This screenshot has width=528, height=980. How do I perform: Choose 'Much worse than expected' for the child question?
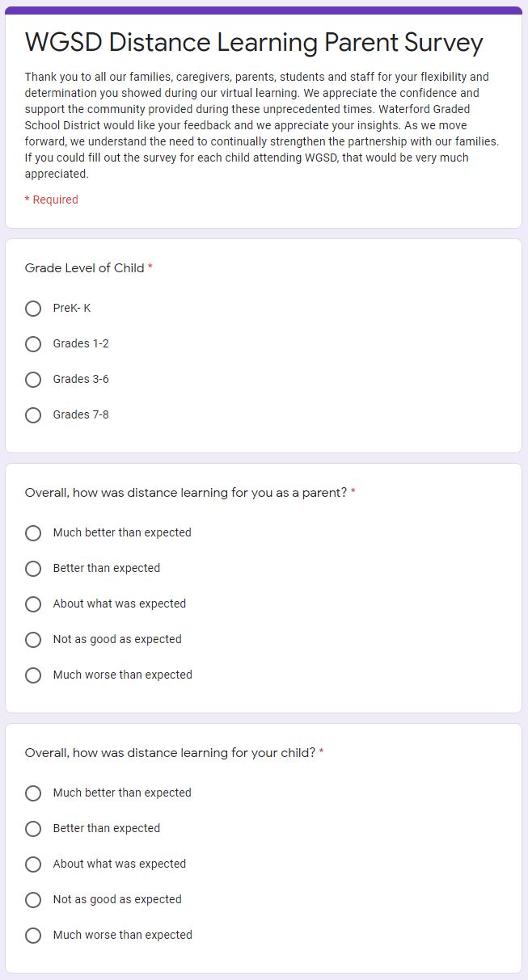coord(33,936)
